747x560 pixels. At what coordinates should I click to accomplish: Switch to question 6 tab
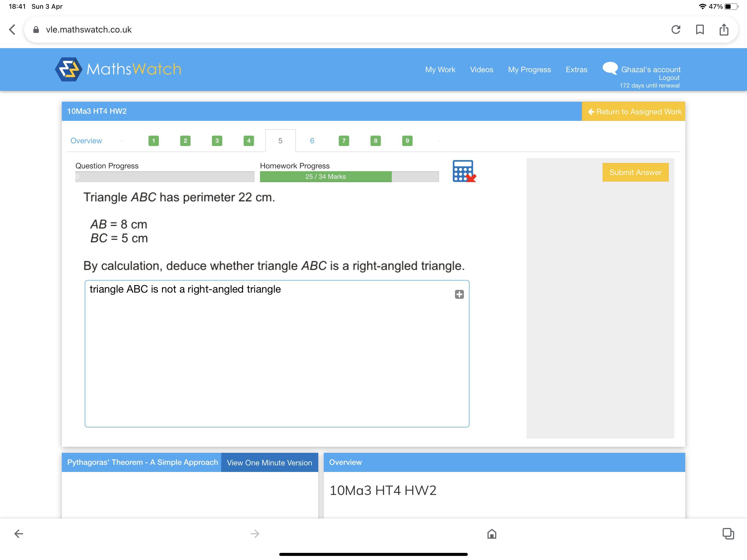[312, 141]
